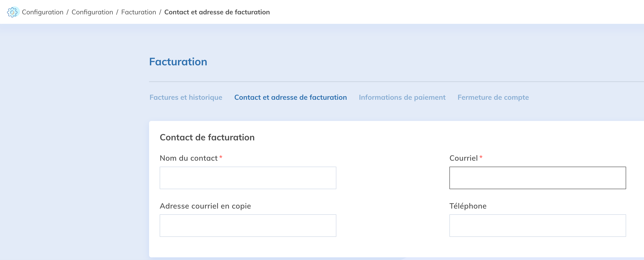The height and width of the screenshot is (260, 644).
Task: Click the red asterisk beside Nom du contact
Action: (x=221, y=157)
